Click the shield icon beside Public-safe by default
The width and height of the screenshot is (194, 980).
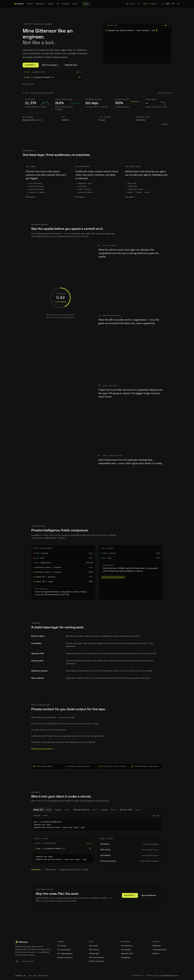click(34, 766)
